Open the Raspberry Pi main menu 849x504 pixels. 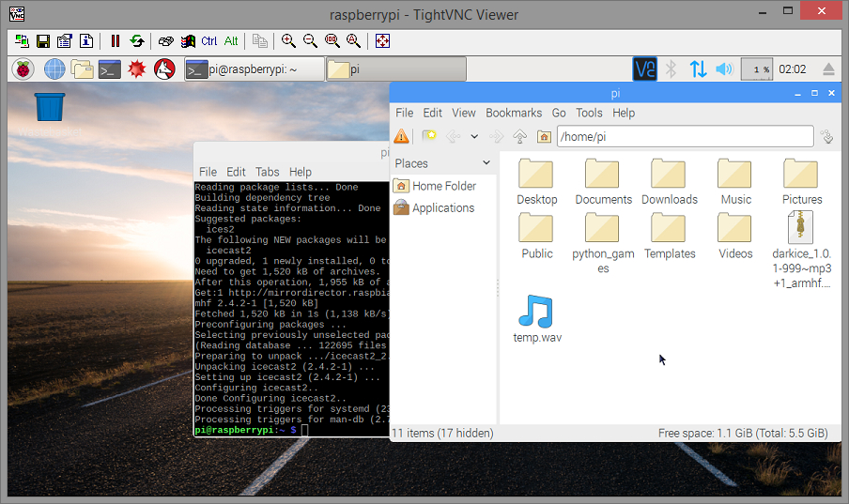[23, 69]
